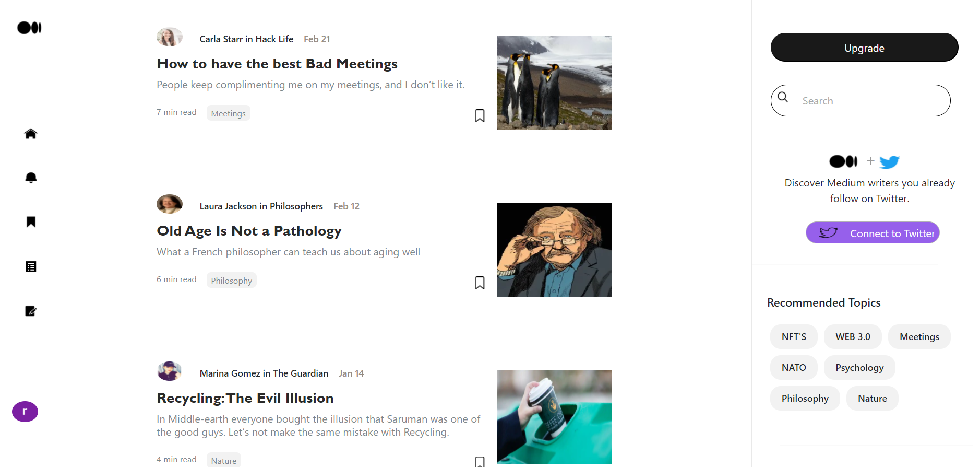
Task: Open the Recycling: The Evil Illusion headline
Action: tap(245, 398)
